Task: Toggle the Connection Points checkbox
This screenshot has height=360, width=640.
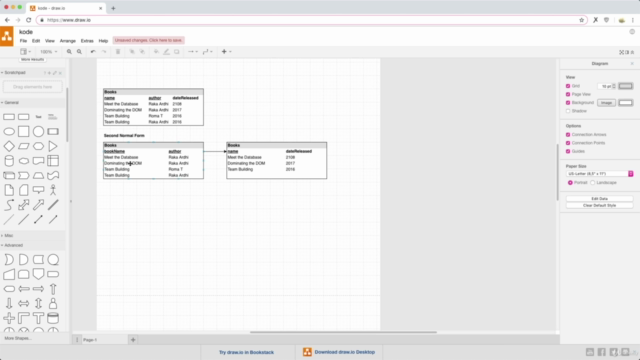Action: (x=568, y=143)
